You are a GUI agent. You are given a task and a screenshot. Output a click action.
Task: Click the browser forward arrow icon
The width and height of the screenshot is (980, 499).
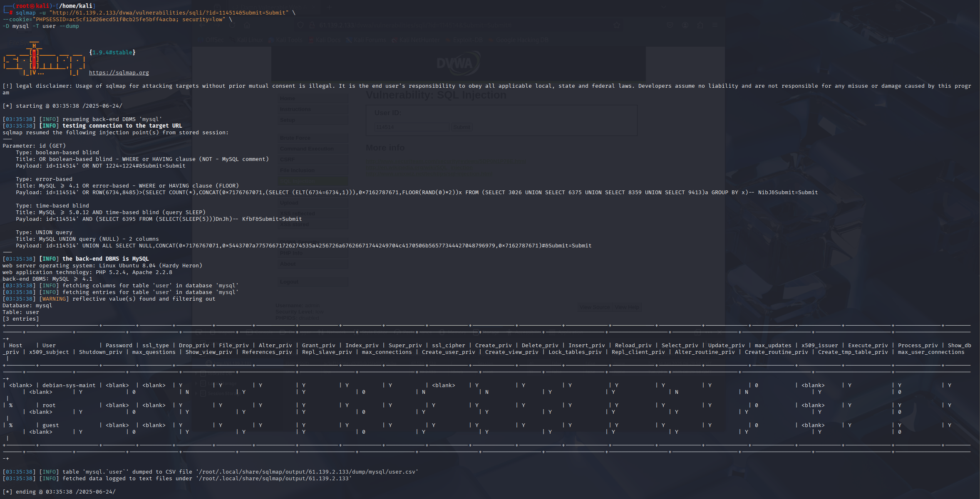(217, 25)
